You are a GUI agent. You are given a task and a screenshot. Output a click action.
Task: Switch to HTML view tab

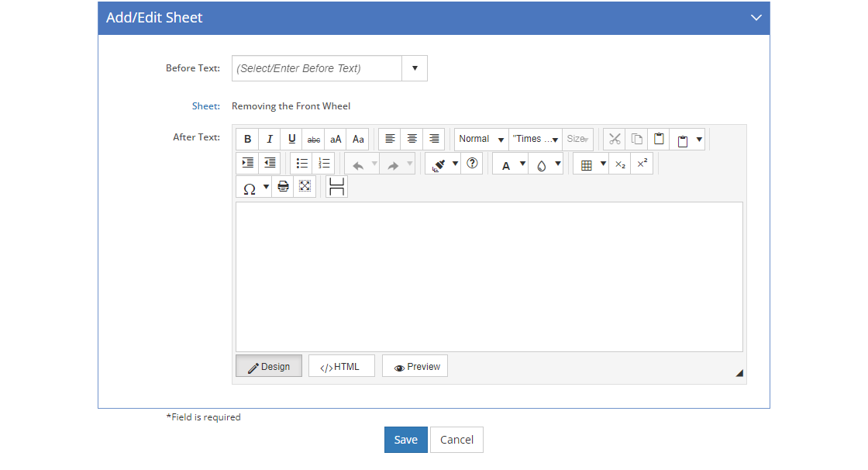(342, 366)
